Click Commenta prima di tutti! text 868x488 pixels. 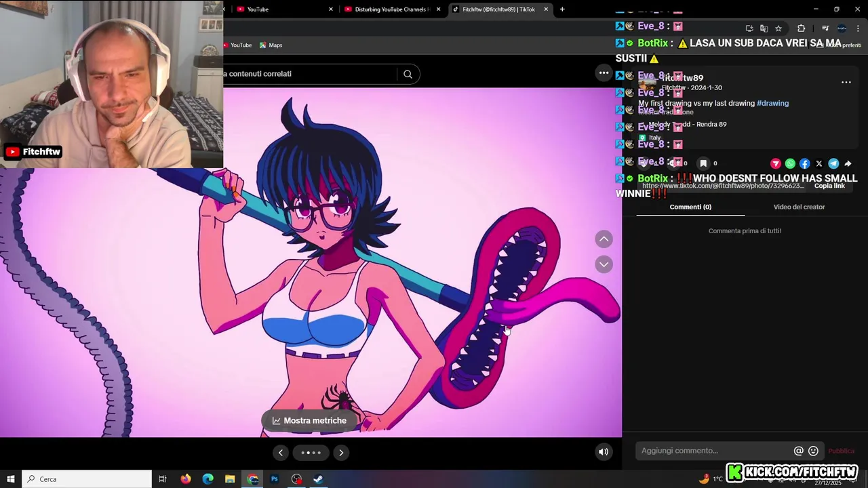click(745, 231)
